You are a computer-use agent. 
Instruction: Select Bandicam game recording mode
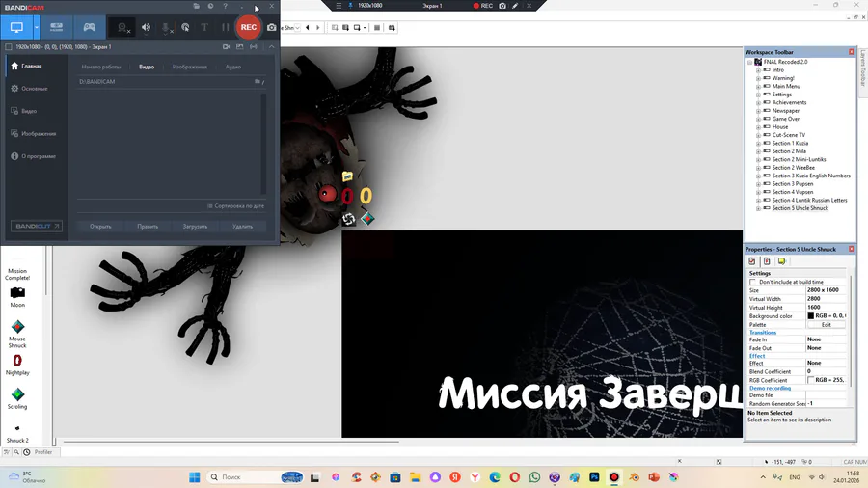coord(89,27)
